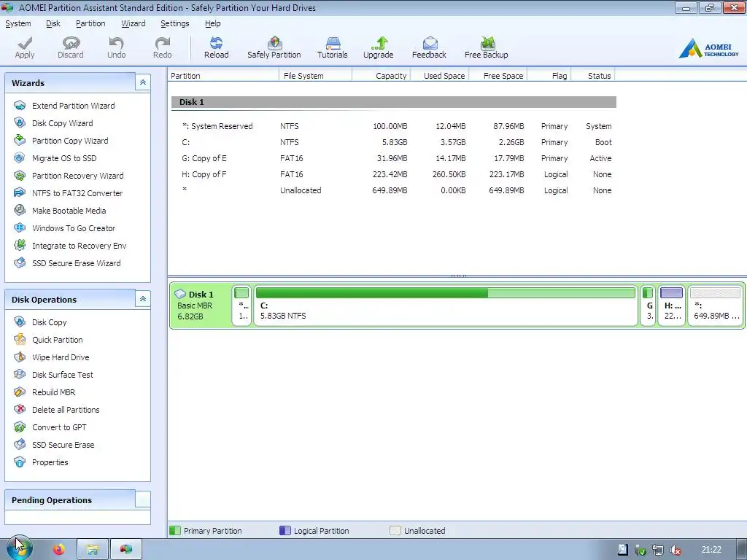Click the Undo arrow icon
Viewport: 747px width, 560px height.
[x=116, y=43]
